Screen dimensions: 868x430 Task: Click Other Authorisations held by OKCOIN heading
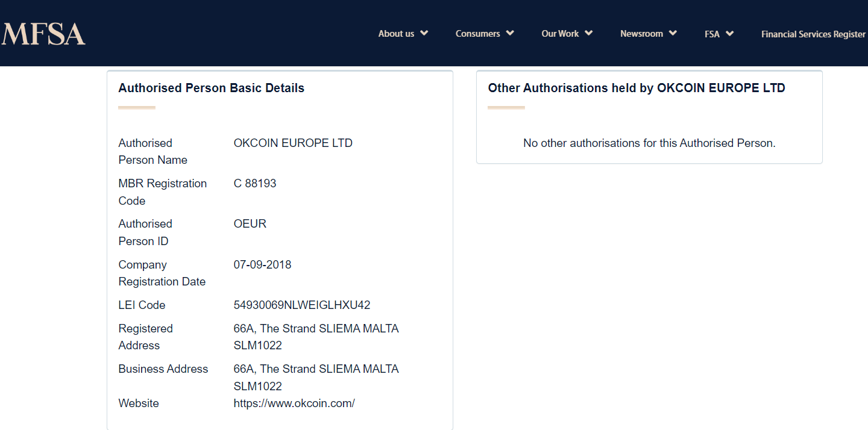(637, 88)
